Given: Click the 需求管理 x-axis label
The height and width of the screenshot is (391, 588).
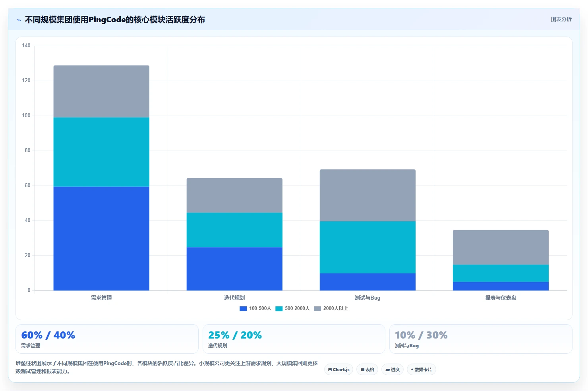Looking at the screenshot, I should pyautogui.click(x=101, y=298).
